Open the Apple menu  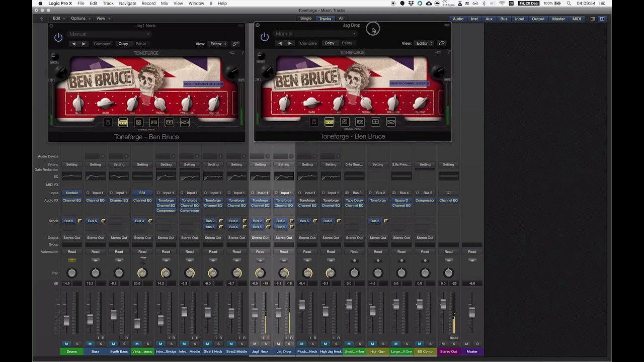click(41, 4)
